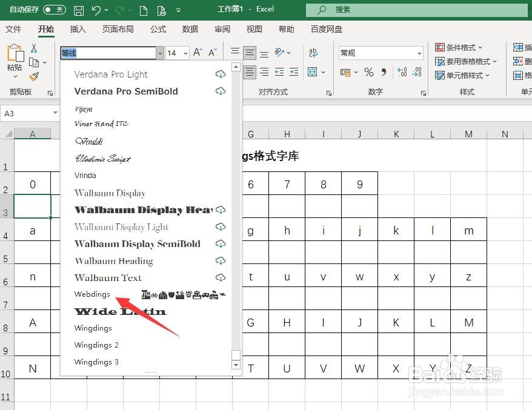Choose Webdings font from list
This screenshot has height=410, width=532.
click(x=92, y=294)
